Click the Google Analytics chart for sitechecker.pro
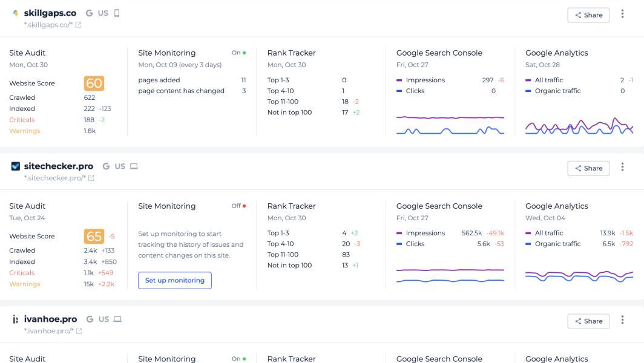Image resolution: width=644 pixels, height=363 pixels. (579, 275)
